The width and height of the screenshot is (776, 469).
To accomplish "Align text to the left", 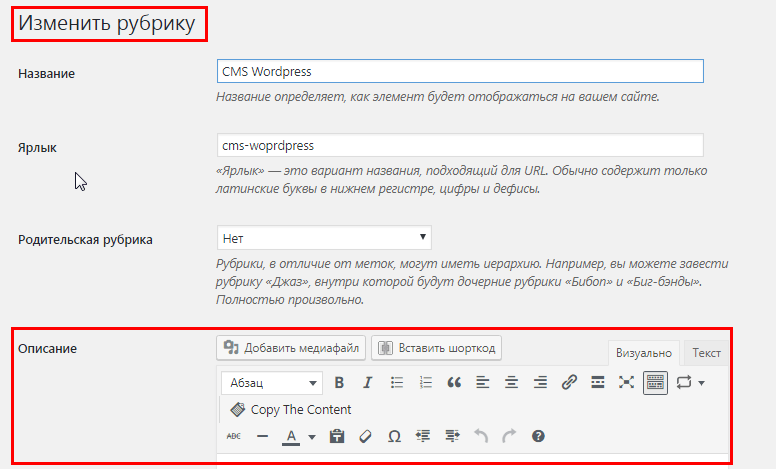I will click(x=483, y=382).
